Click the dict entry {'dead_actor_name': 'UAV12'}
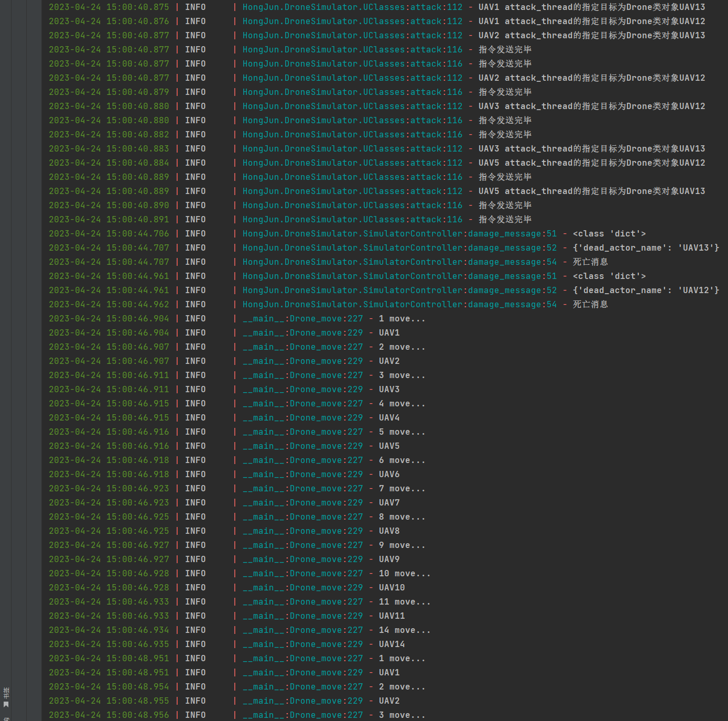 [x=646, y=290]
